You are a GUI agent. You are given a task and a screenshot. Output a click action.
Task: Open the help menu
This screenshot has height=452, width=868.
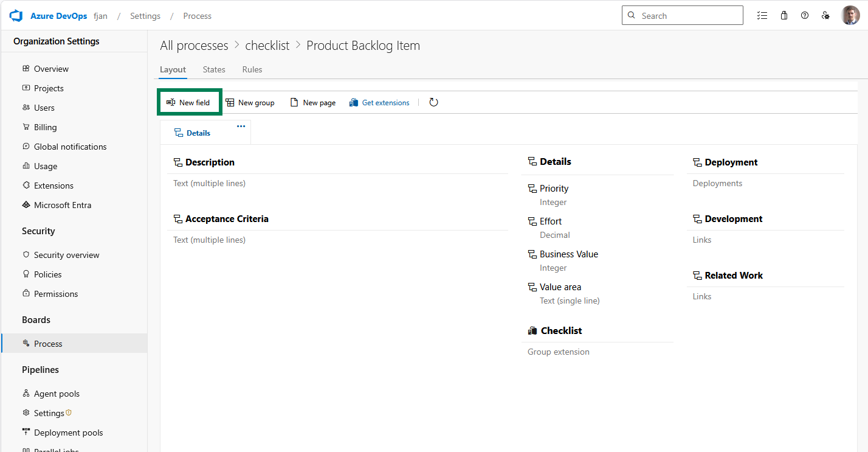[804, 15]
